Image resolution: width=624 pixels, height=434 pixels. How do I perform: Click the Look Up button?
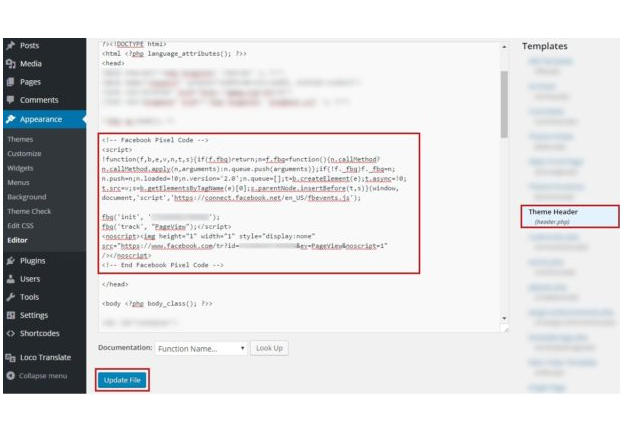(269, 348)
